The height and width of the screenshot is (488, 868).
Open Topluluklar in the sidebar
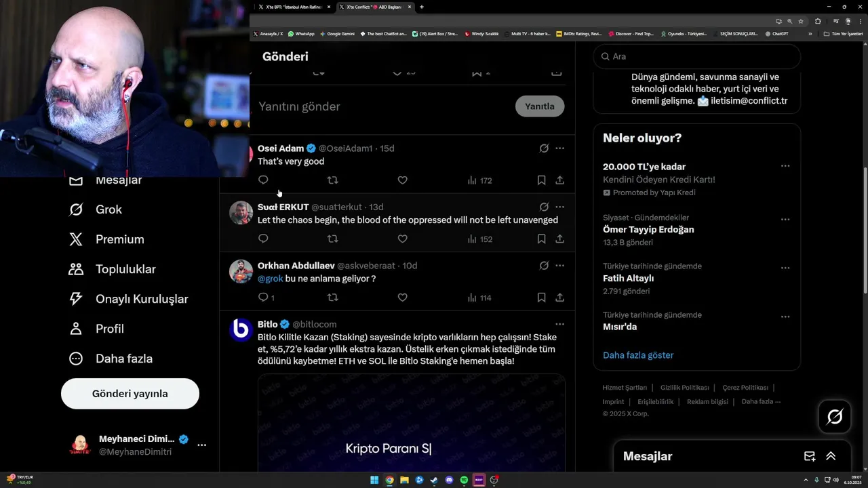112,269
